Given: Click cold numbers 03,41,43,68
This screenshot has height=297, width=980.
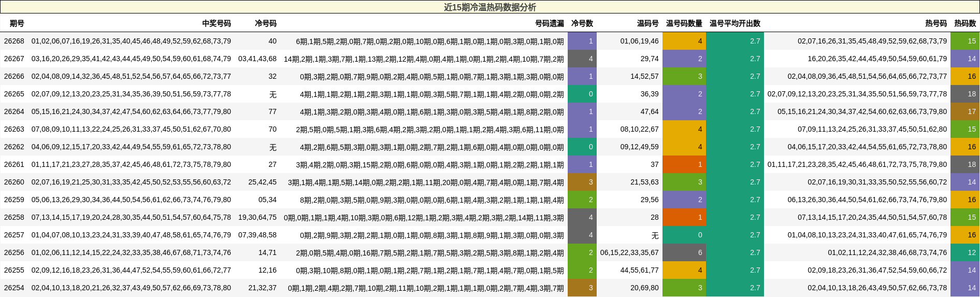Looking at the screenshot, I should point(257,59).
